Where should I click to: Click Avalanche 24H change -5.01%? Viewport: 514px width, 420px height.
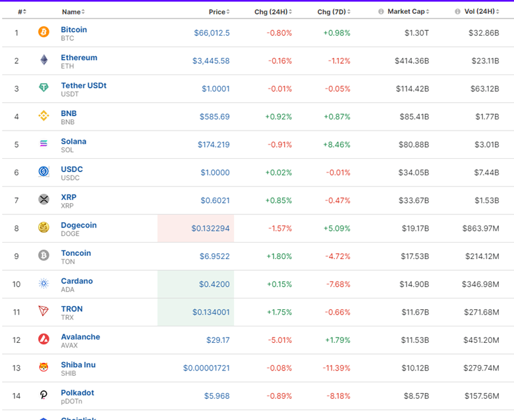(x=279, y=340)
